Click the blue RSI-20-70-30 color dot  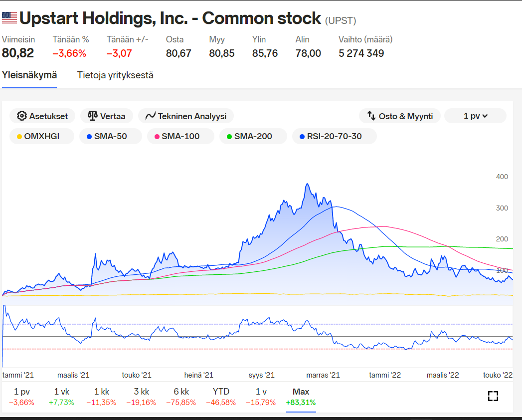click(x=302, y=137)
